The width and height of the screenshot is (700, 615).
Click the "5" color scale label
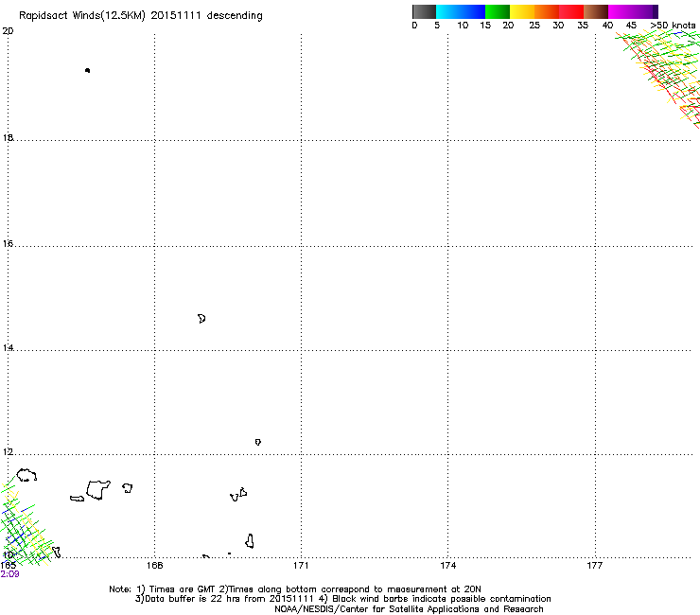point(437,26)
